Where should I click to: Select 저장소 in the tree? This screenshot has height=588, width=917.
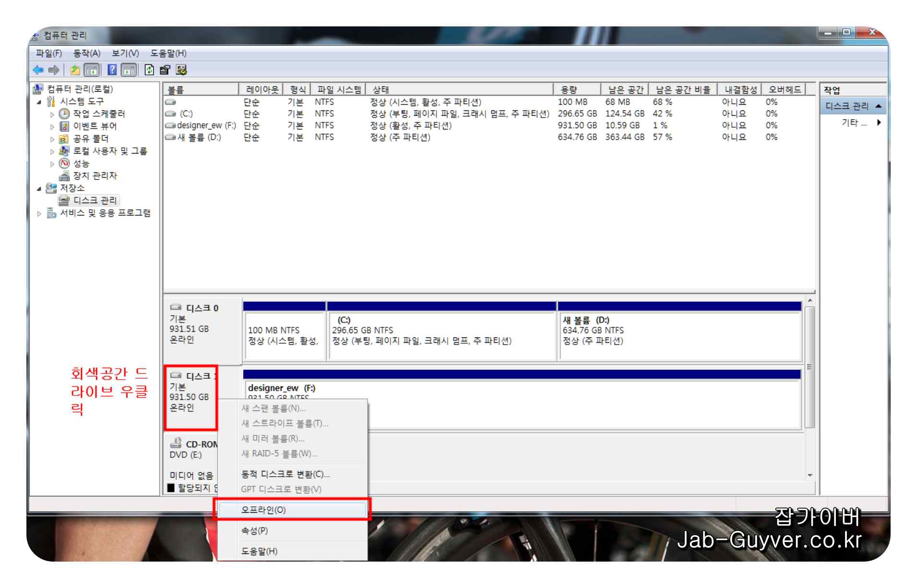pos(72,188)
